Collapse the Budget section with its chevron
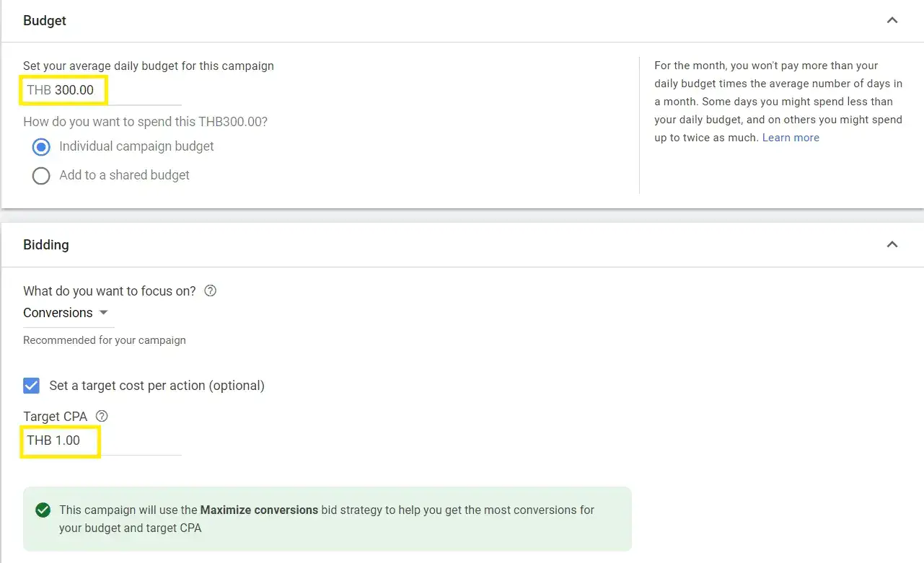 click(892, 20)
